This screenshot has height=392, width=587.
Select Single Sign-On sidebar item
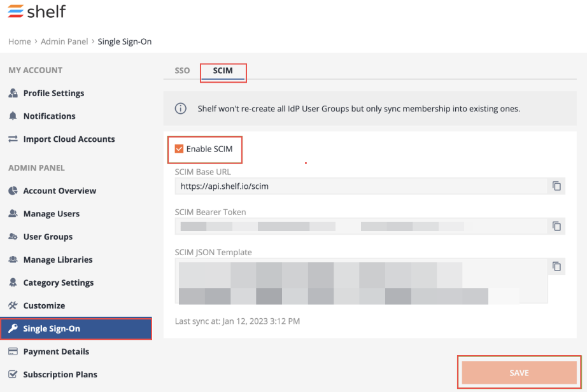pyautogui.click(x=76, y=328)
